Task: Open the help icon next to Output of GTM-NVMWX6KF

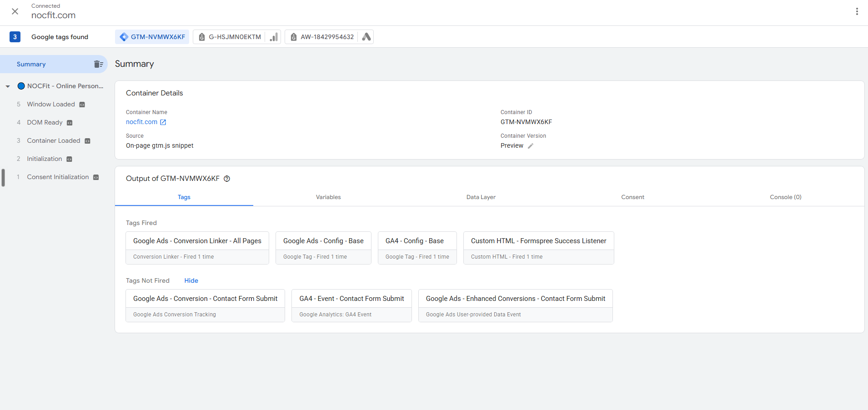Action: (227, 179)
